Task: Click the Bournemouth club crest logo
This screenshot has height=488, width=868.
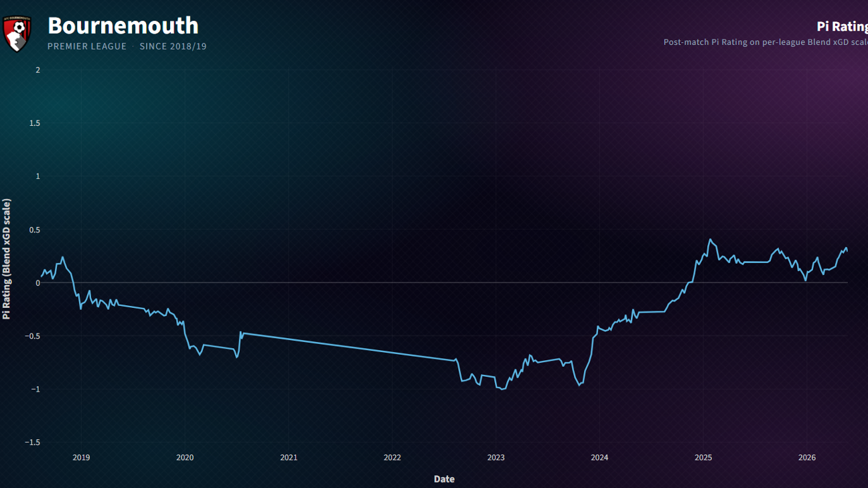Action: point(17,34)
